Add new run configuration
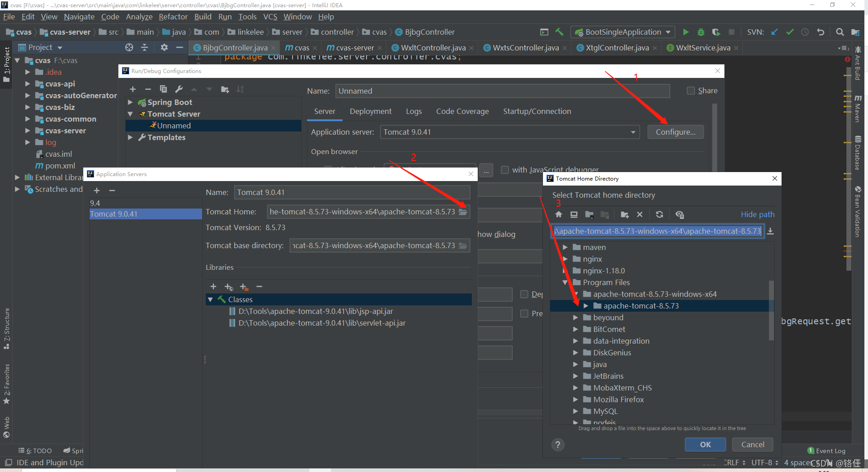This screenshot has height=472, width=868. click(133, 89)
